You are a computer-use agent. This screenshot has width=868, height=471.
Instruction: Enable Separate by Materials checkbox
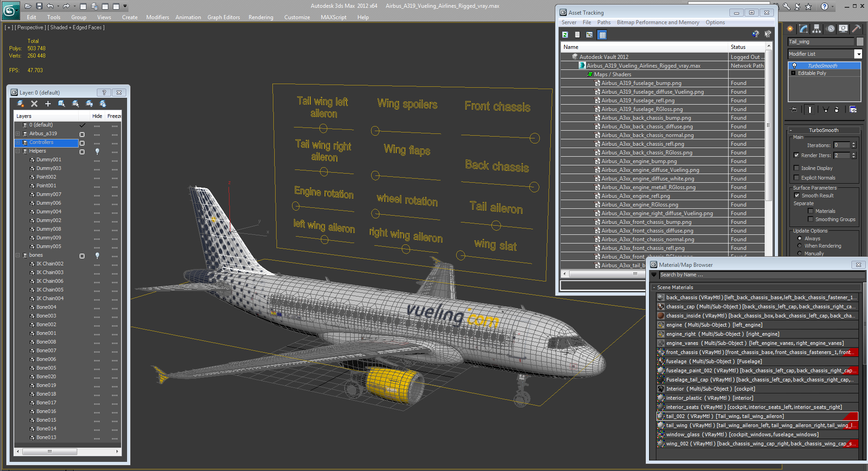(810, 211)
